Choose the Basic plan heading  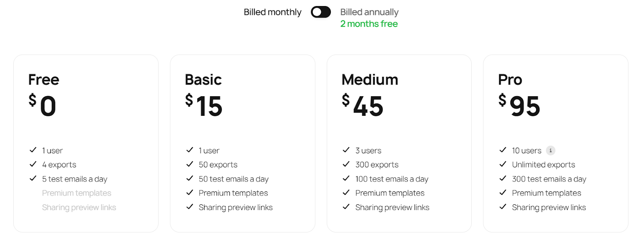pyautogui.click(x=203, y=80)
